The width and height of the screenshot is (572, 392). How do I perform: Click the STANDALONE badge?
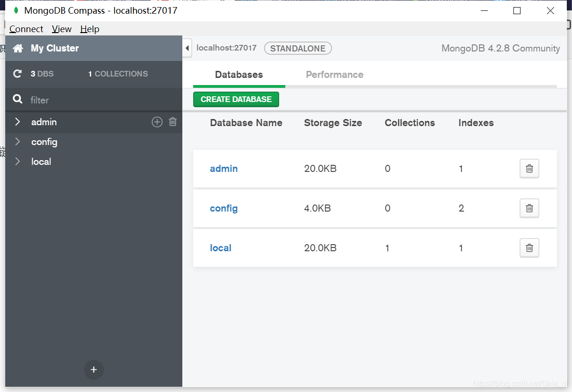click(x=298, y=48)
